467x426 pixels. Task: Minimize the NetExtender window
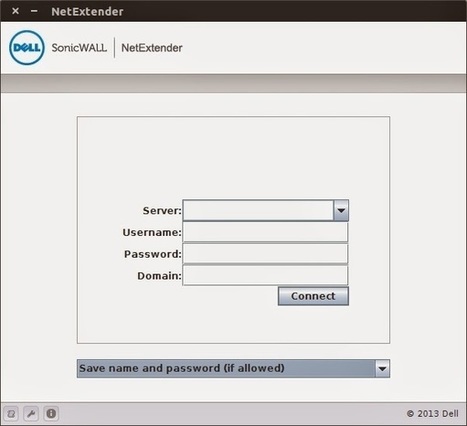tap(34, 11)
